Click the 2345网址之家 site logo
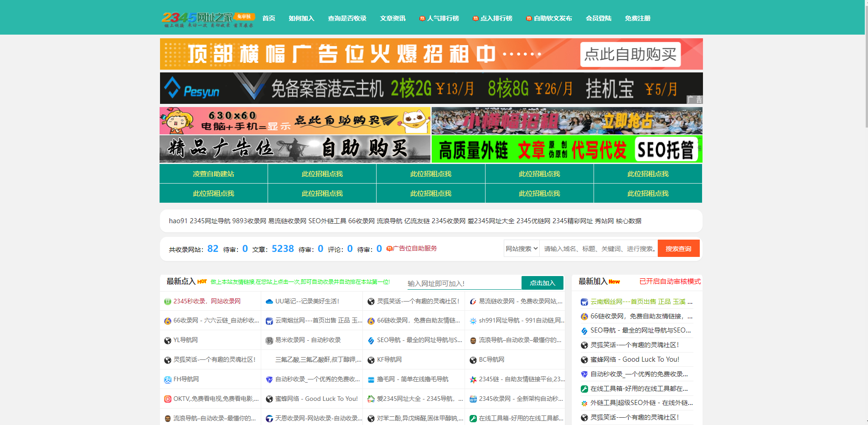 pos(208,19)
